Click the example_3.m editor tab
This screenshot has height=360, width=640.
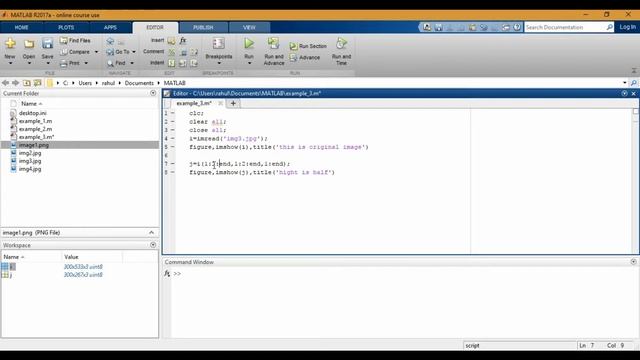click(194, 103)
